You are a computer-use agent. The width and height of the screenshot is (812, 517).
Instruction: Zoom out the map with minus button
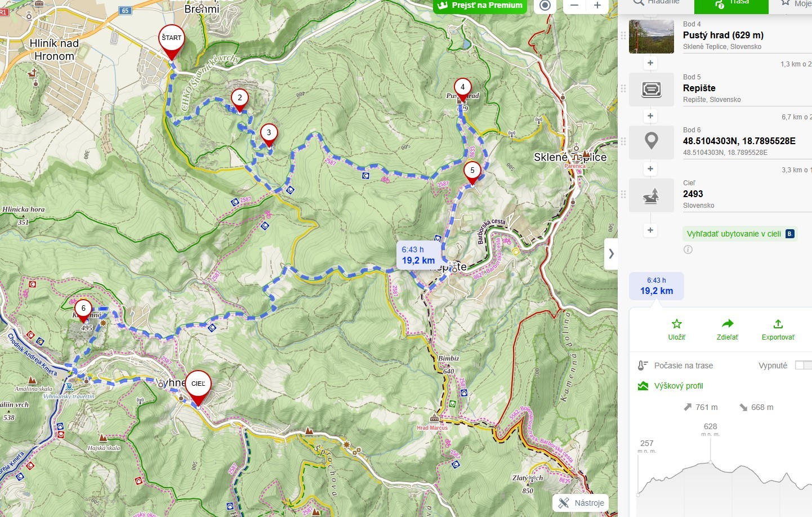pyautogui.click(x=574, y=6)
